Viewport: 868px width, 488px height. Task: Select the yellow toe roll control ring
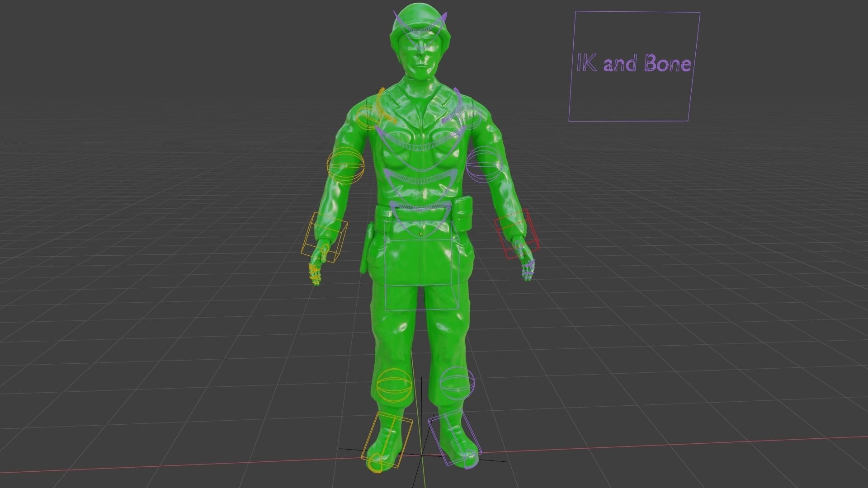[x=375, y=464]
